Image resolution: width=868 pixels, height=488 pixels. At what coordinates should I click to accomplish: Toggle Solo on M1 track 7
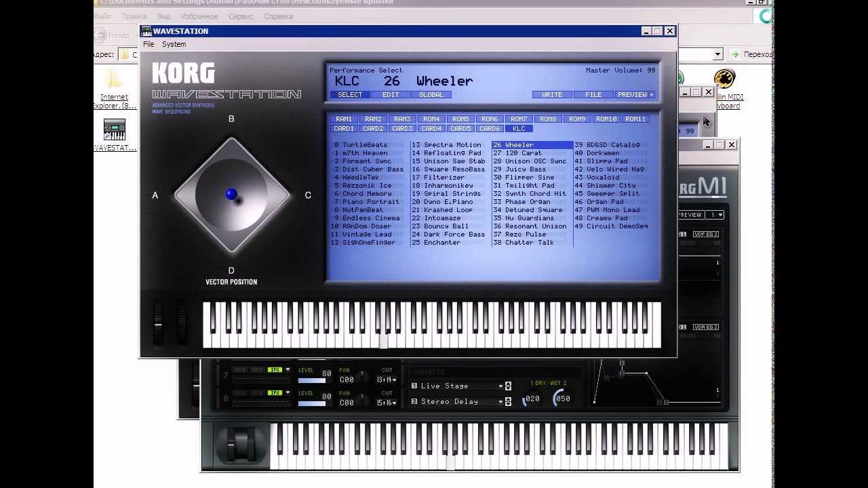click(239, 370)
